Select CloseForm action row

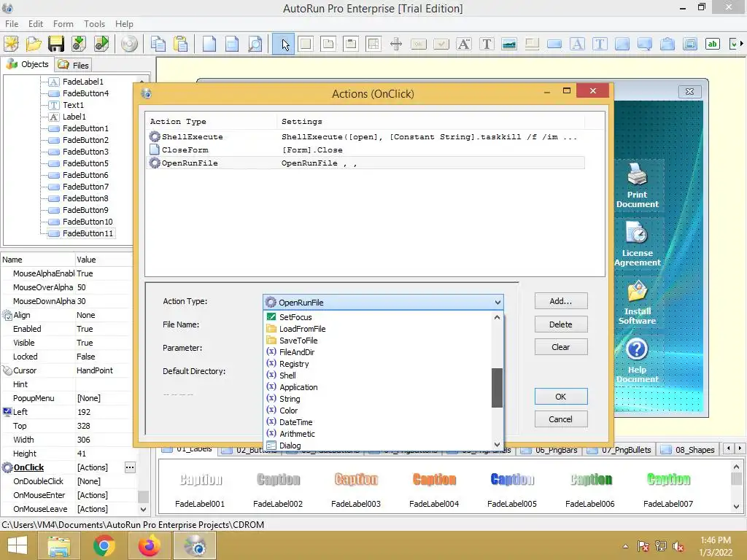click(x=366, y=149)
